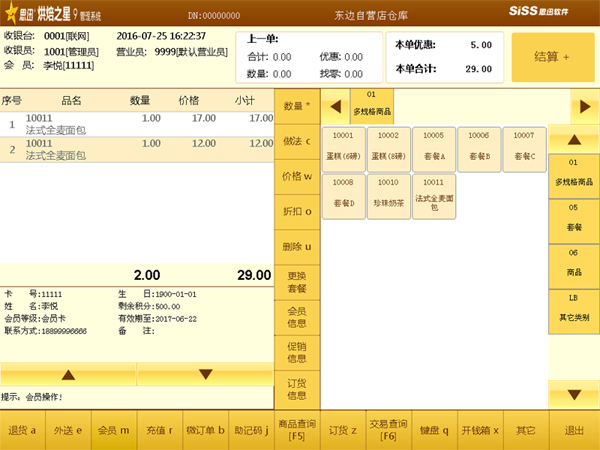
Task: Click the 品名 column header
Action: [x=71, y=101]
